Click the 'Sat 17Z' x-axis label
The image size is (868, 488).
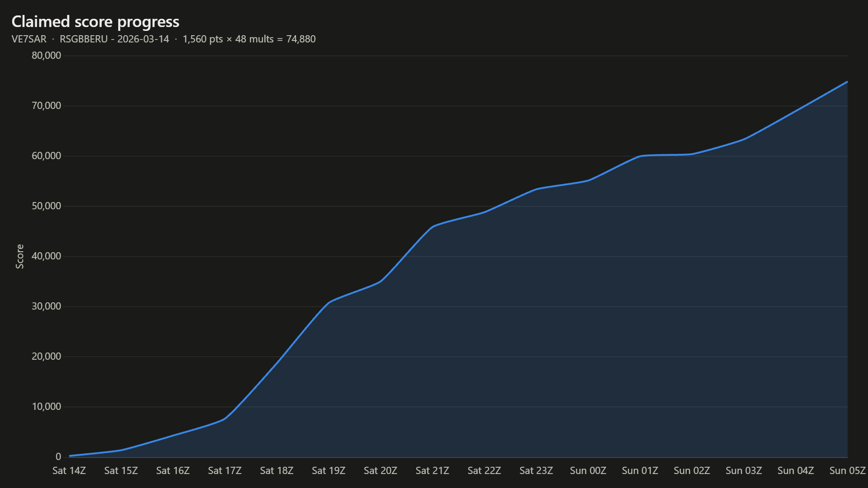(x=225, y=471)
